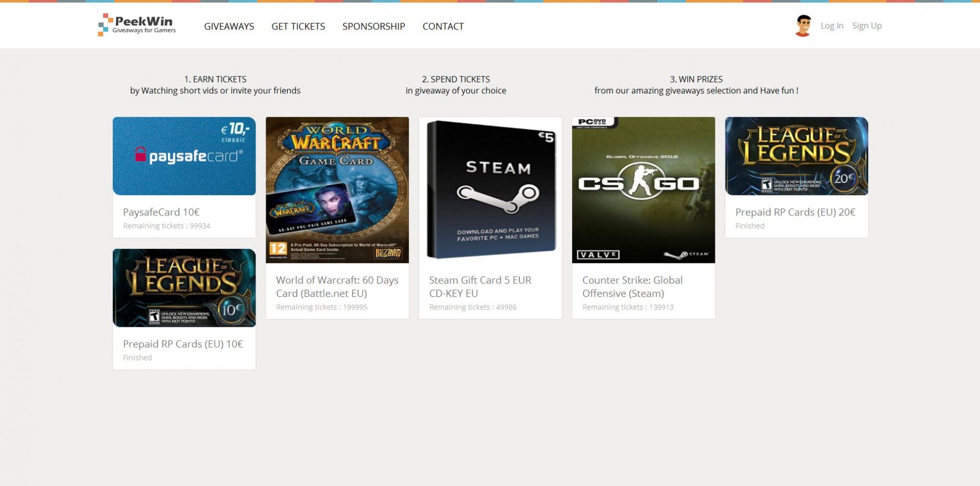The width and height of the screenshot is (980, 486).
Task: Click the user avatar icon
Action: 803,26
